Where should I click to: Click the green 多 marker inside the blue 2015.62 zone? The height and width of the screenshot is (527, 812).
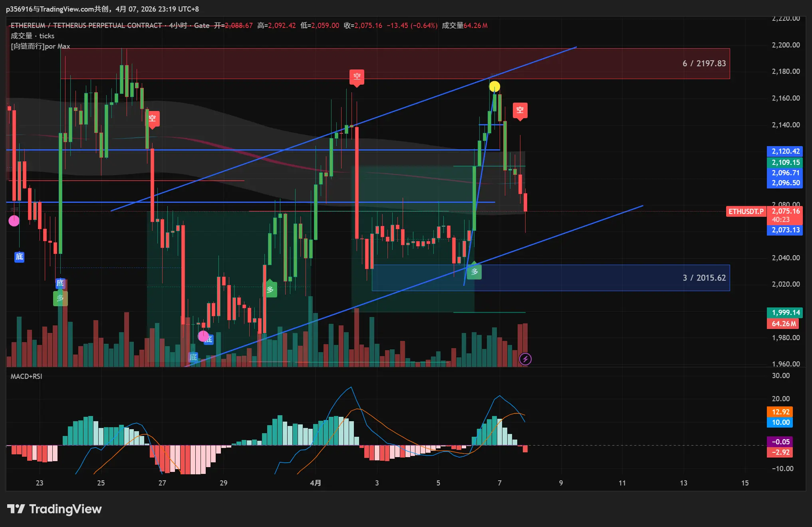[474, 272]
